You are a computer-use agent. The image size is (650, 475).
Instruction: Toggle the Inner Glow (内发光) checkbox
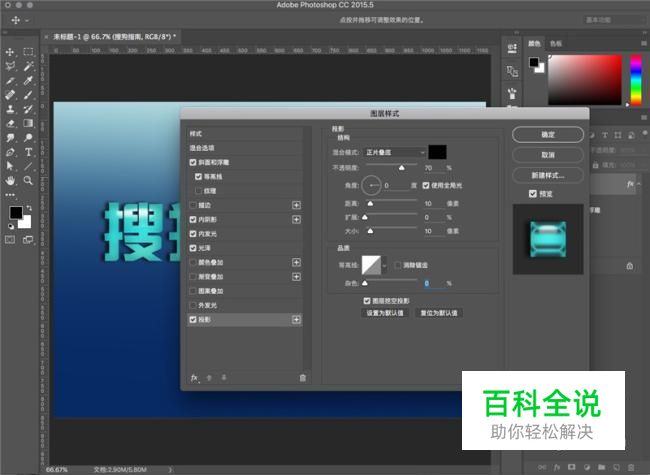[x=193, y=234]
